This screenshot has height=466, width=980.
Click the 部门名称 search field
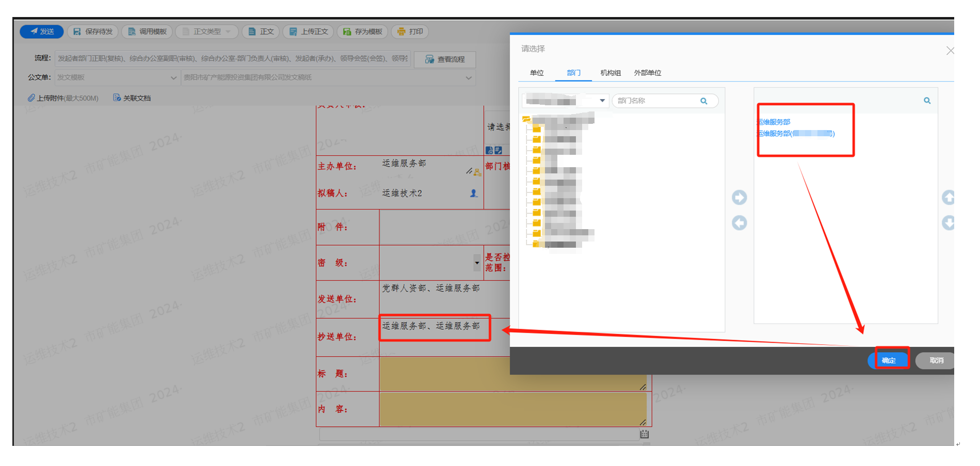[655, 101]
